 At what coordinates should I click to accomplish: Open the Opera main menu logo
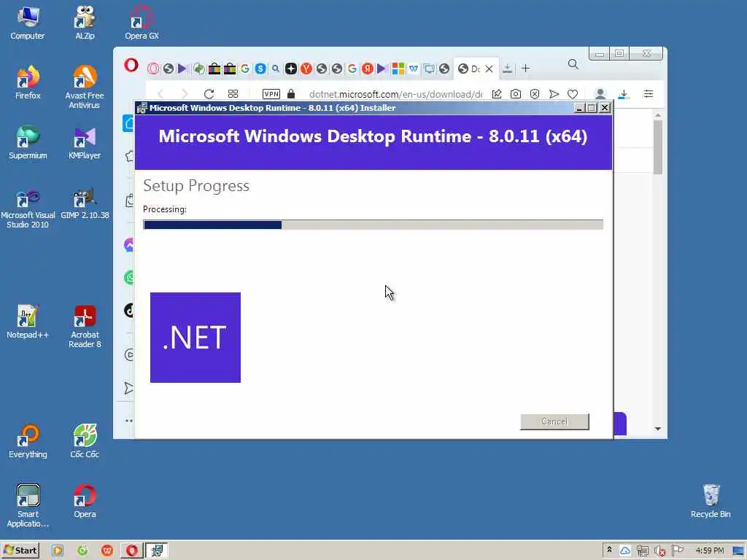point(131,65)
